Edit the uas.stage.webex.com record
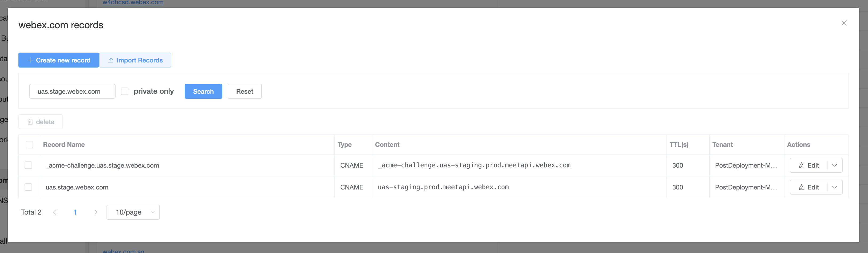Screen dimensions: 868x253 (809, 187)
